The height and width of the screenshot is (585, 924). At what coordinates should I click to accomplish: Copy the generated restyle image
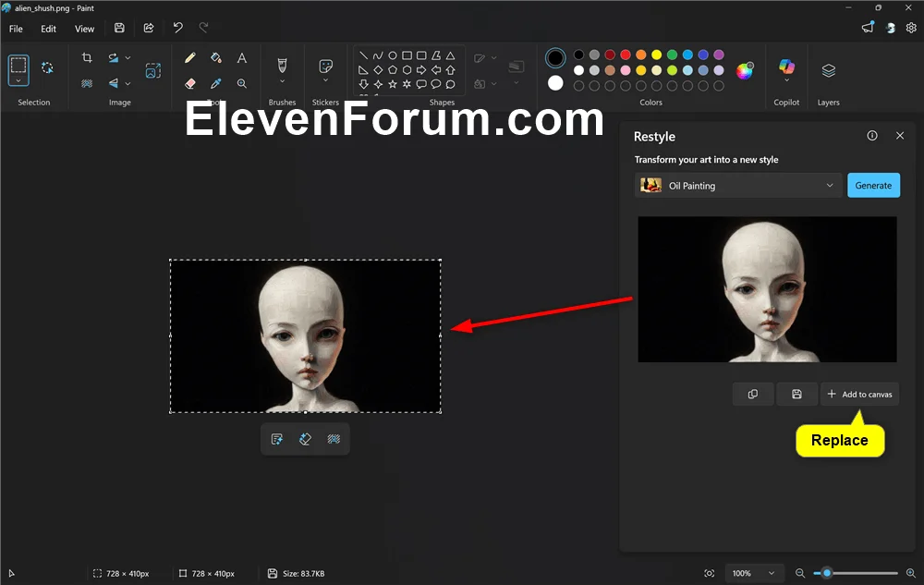click(x=752, y=394)
